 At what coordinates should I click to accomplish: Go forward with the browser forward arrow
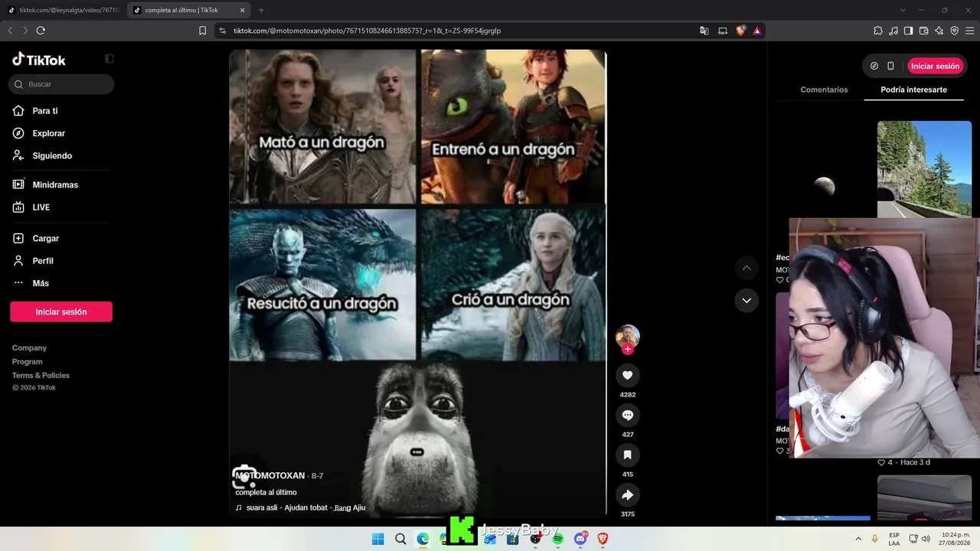click(x=24, y=31)
